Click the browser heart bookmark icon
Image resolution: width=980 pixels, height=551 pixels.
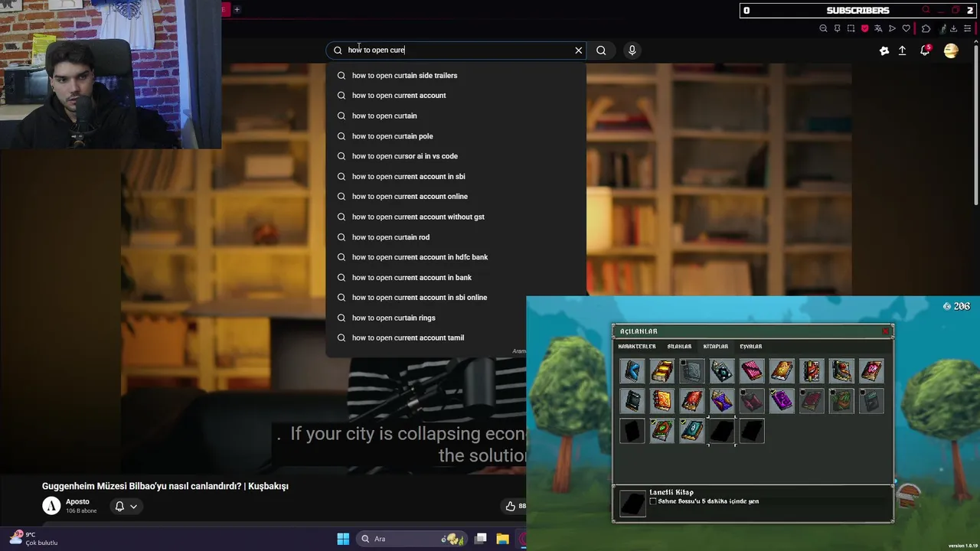click(906, 28)
